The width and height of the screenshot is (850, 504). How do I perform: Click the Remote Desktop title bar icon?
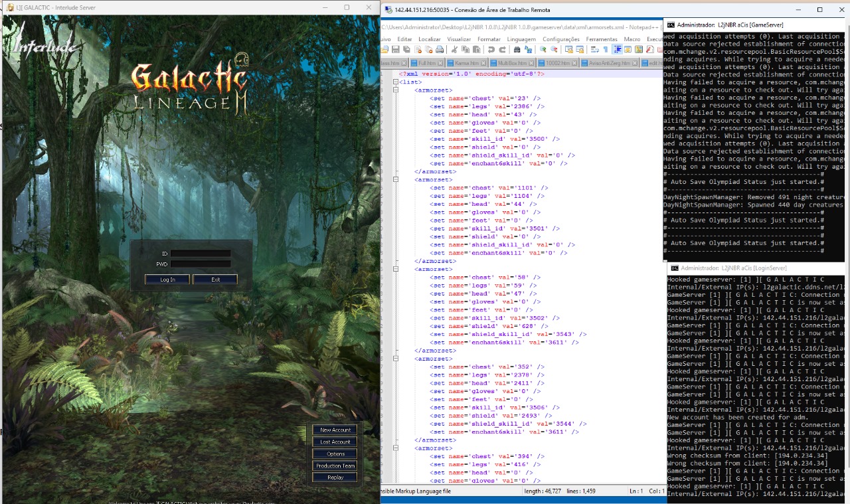click(x=388, y=10)
